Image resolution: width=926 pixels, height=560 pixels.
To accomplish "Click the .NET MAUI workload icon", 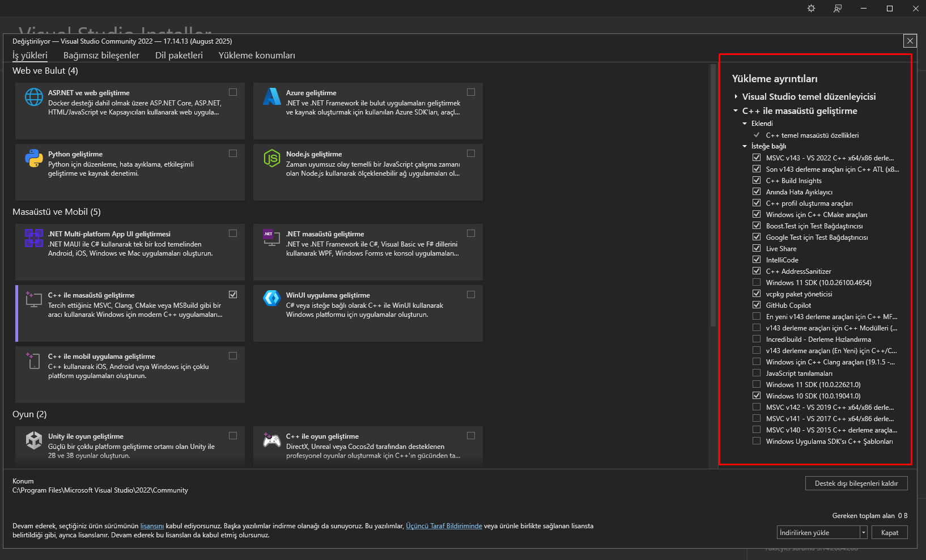I will tap(34, 238).
